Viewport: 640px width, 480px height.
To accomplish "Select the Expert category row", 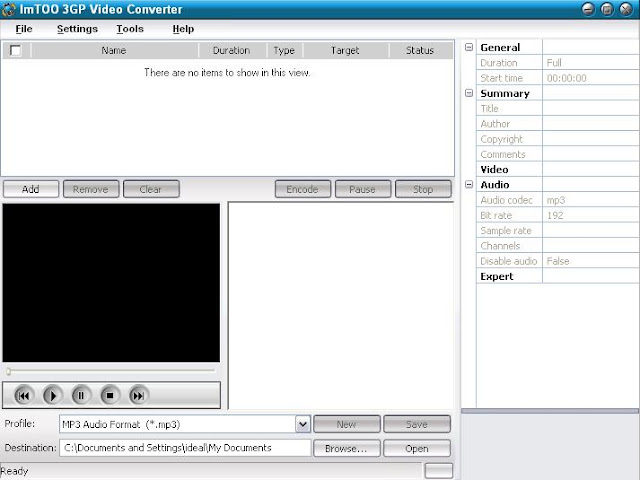I will point(557,276).
